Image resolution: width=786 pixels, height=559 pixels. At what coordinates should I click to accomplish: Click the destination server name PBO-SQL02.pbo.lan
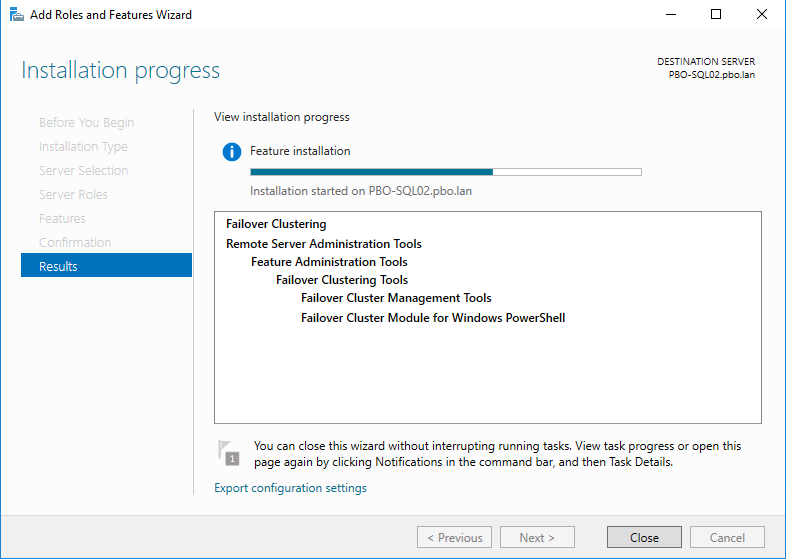[711, 75]
